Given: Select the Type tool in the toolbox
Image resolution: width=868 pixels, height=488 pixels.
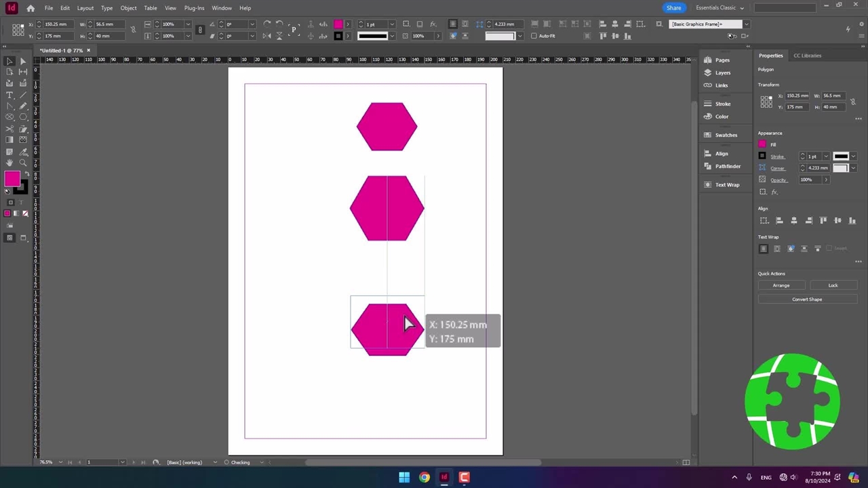Looking at the screenshot, I should click(x=9, y=95).
